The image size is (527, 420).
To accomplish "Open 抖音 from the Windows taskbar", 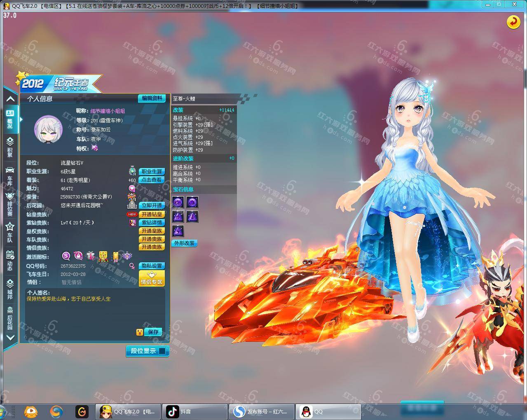I will coord(194,411).
